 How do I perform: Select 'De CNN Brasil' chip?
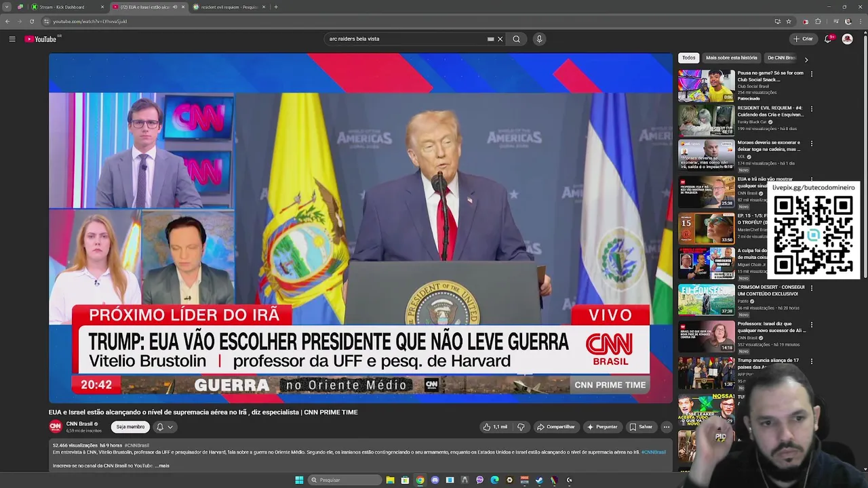pos(781,58)
